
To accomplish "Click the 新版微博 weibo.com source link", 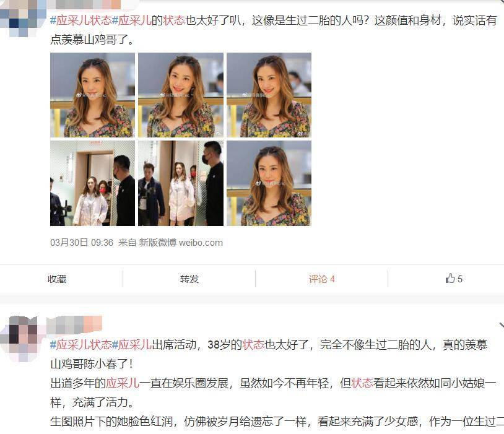I will click(181, 243).
